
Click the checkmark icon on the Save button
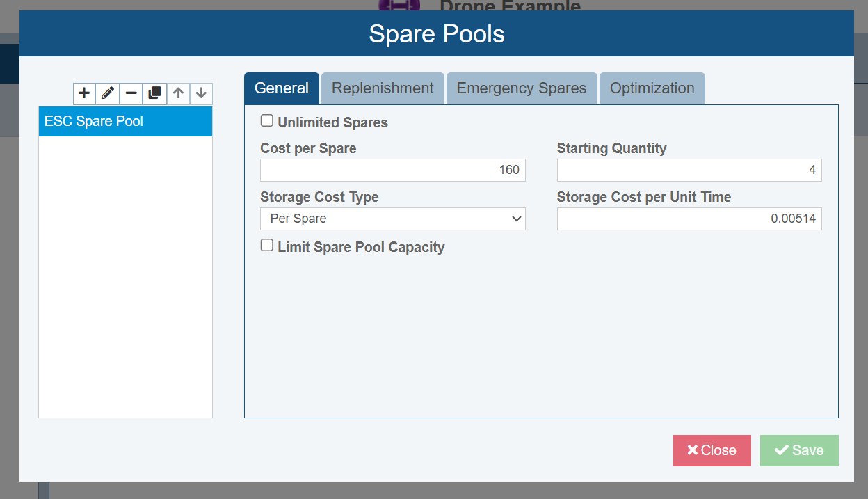(x=782, y=450)
